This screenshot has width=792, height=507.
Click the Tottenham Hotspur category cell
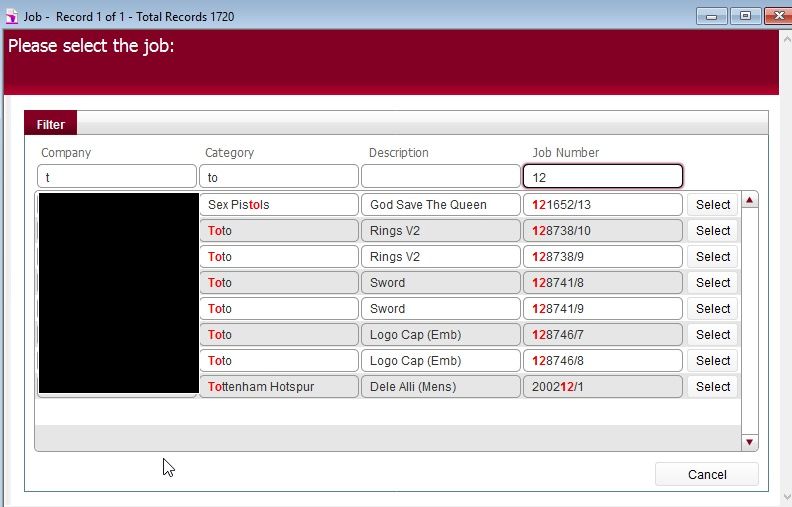(x=280, y=387)
